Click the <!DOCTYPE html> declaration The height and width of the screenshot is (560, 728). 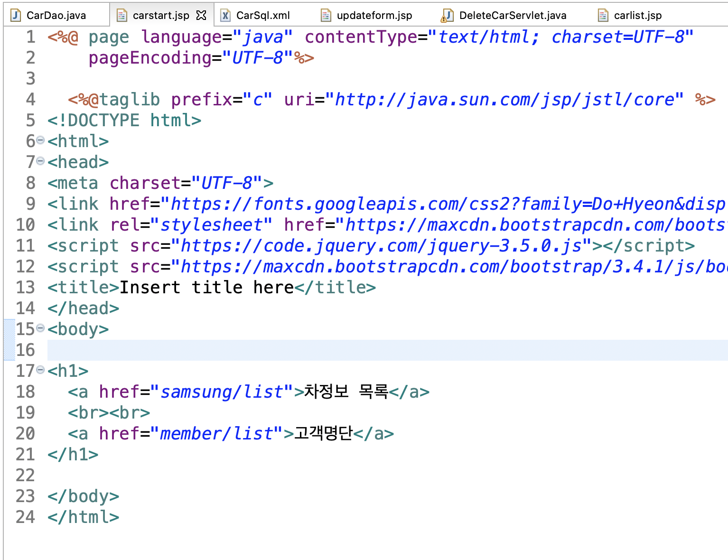[x=124, y=121]
